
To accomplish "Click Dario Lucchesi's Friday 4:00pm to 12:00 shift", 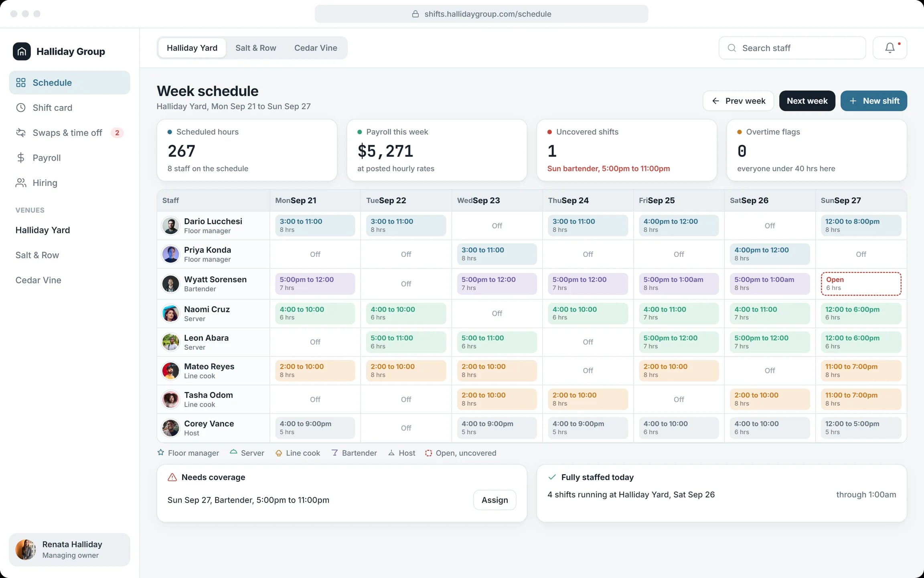I will (679, 226).
